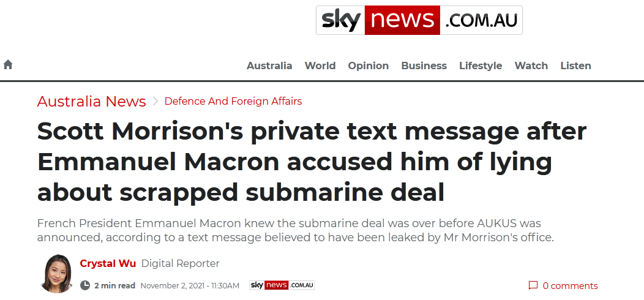
Task: Click the small Sky News source logo
Action: pos(282,285)
